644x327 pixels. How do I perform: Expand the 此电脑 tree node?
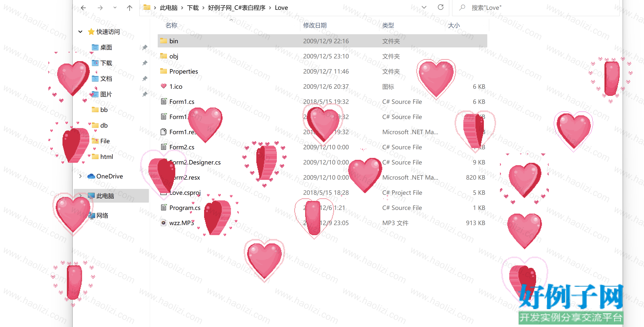80,196
